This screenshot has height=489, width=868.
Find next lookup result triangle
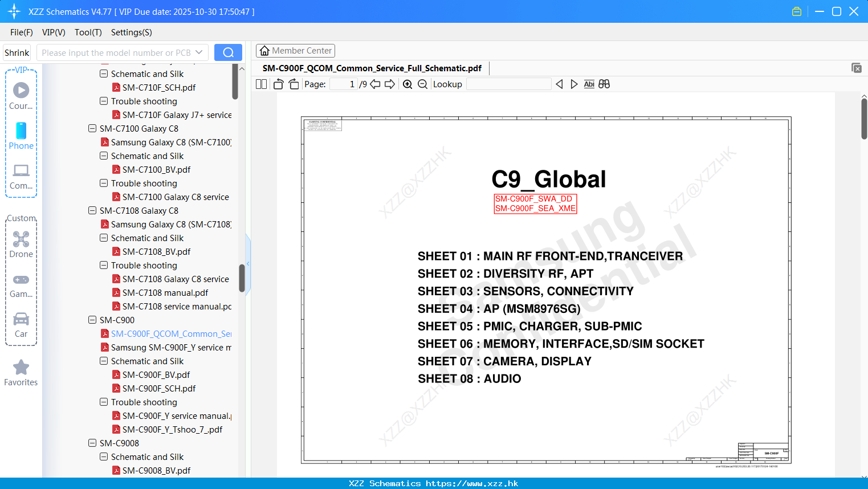(x=574, y=84)
